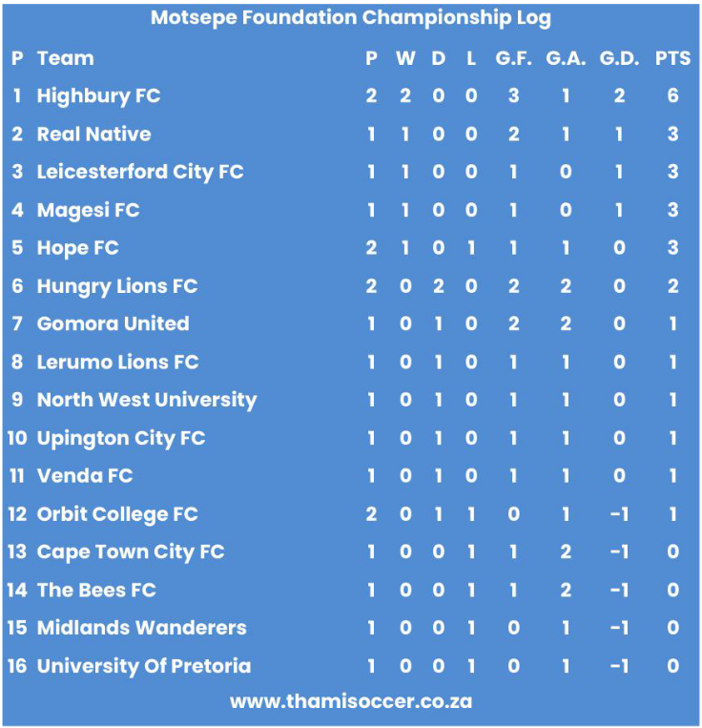
Task: Click Highbury FC's points value 6
Action: (x=672, y=96)
